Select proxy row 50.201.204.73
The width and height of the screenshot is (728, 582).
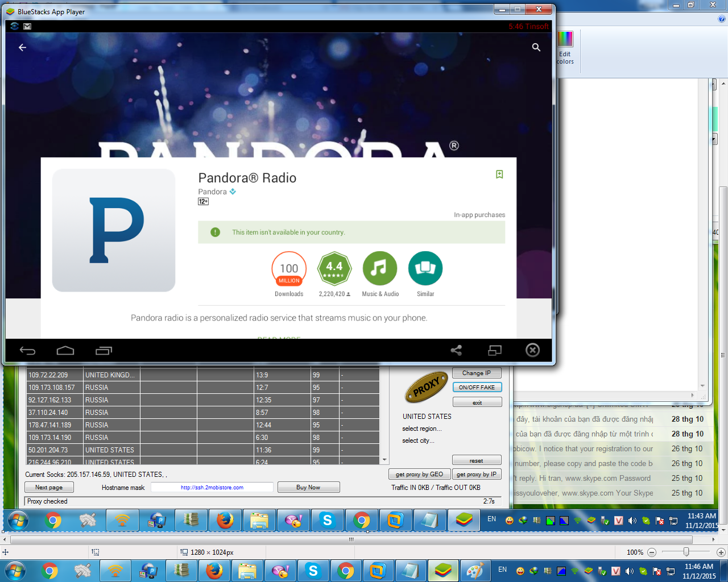[203, 450]
